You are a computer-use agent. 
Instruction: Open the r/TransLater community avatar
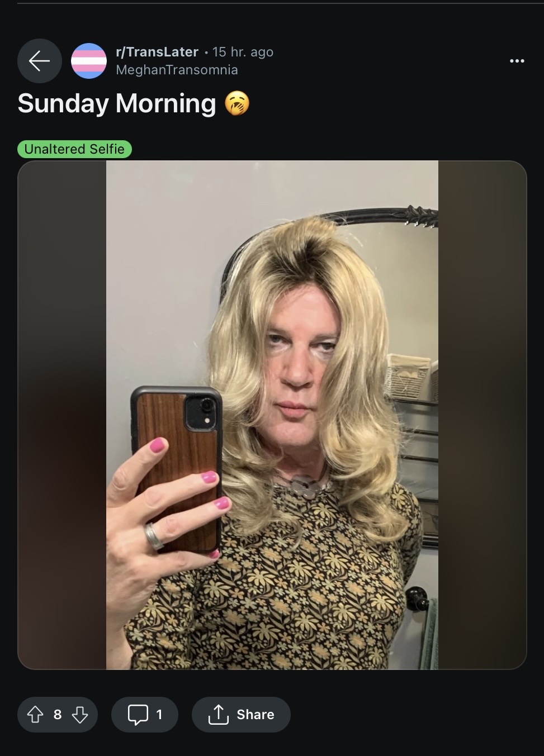point(89,61)
